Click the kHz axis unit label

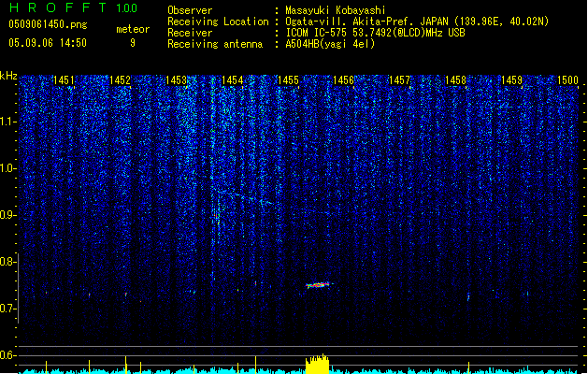[x=8, y=76]
